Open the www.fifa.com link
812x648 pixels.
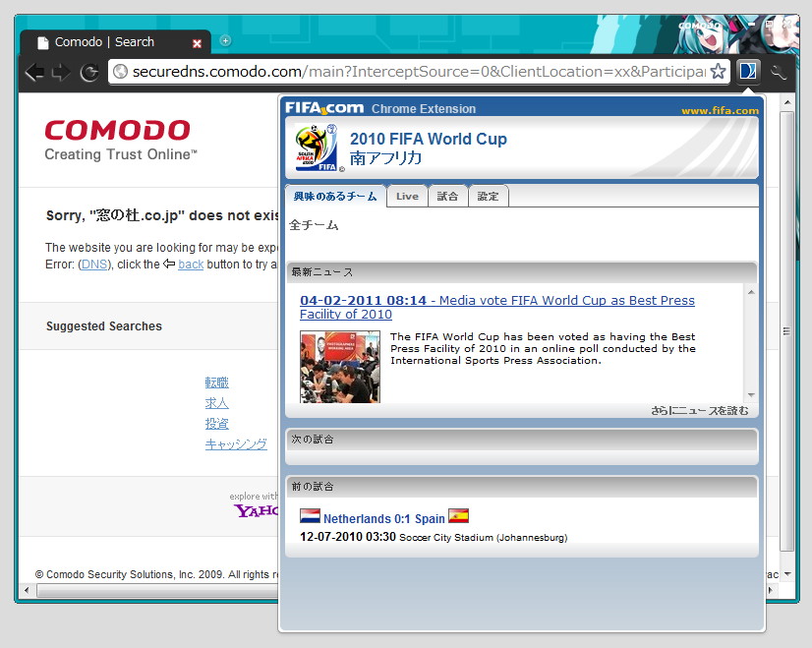(720, 110)
